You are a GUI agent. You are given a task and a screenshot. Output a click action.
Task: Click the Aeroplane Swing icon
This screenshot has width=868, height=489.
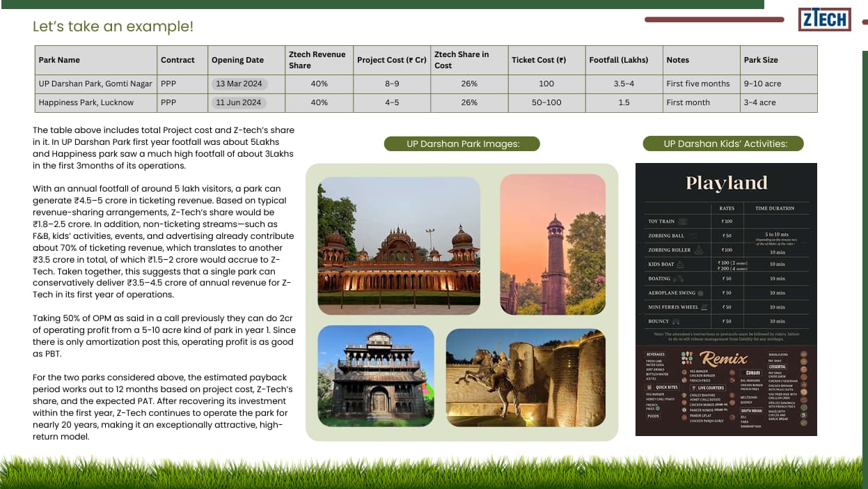[x=700, y=293]
